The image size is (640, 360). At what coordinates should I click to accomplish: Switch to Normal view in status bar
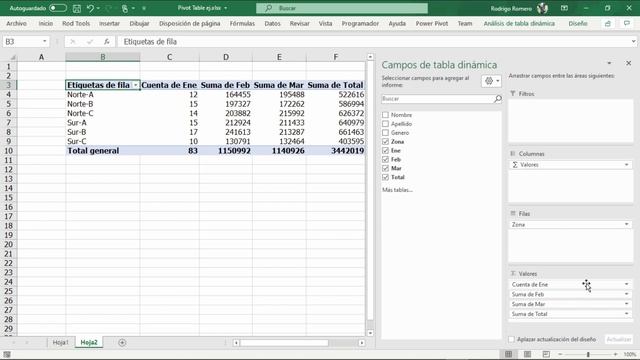tap(509, 354)
